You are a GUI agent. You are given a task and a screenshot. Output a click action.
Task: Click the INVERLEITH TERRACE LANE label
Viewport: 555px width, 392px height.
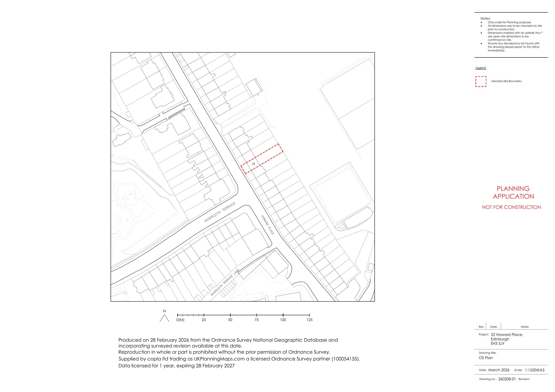(x=225, y=282)
